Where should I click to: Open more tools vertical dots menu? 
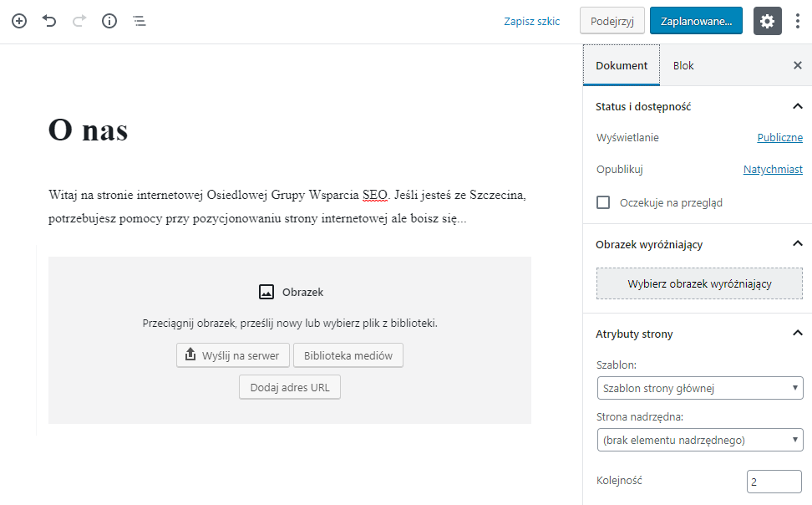coord(798,21)
